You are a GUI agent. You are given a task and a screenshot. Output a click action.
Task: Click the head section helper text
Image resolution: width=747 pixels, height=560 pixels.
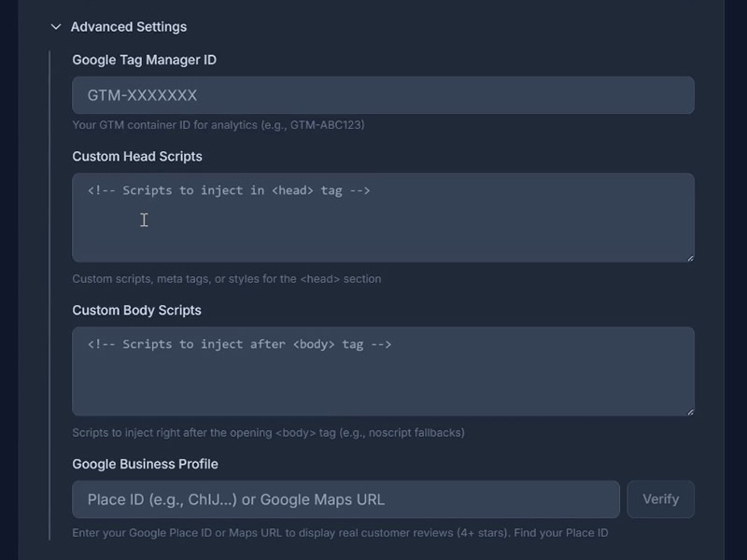click(x=226, y=279)
